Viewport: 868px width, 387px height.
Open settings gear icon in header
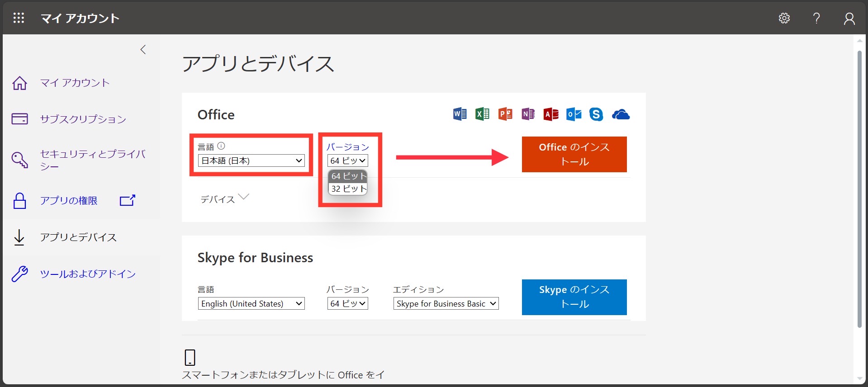(784, 18)
